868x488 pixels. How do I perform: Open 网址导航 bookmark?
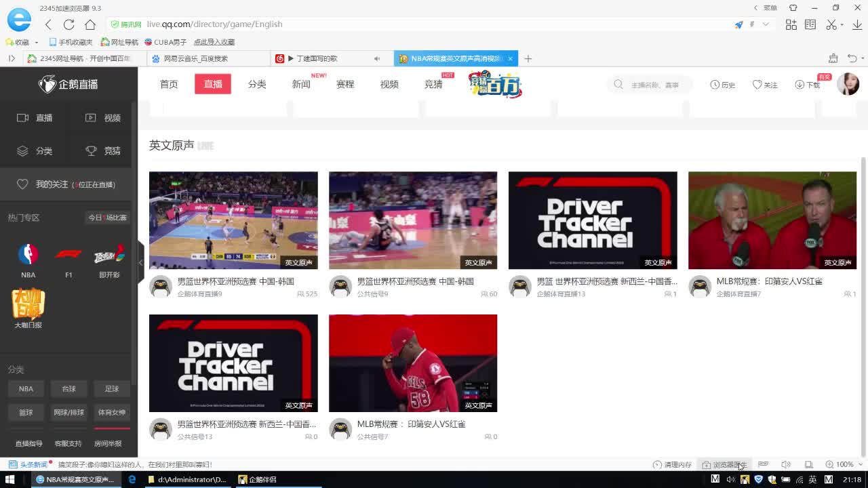pyautogui.click(x=119, y=42)
